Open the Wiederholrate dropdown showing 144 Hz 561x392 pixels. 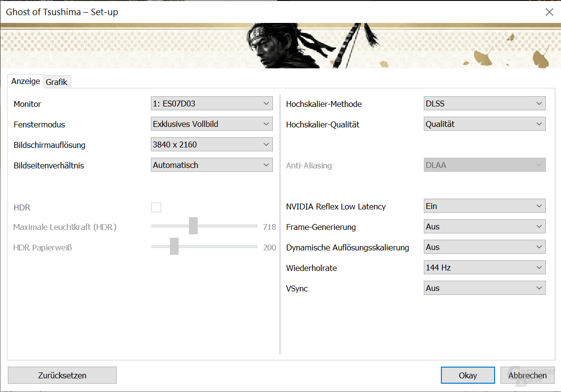[485, 268]
